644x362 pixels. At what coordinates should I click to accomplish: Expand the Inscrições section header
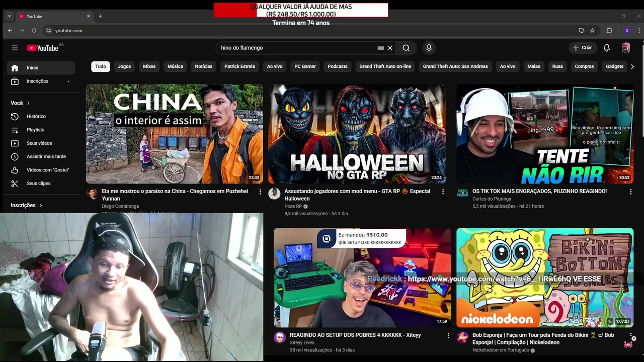point(27,205)
